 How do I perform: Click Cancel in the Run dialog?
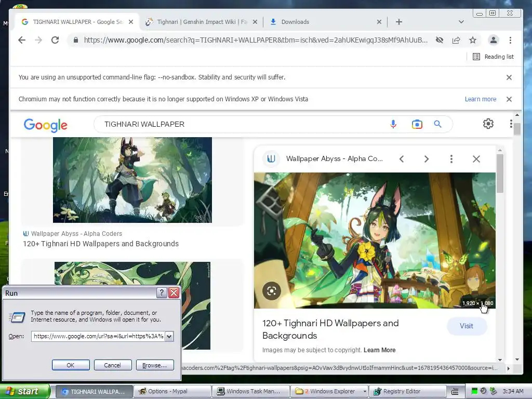pyautogui.click(x=113, y=365)
